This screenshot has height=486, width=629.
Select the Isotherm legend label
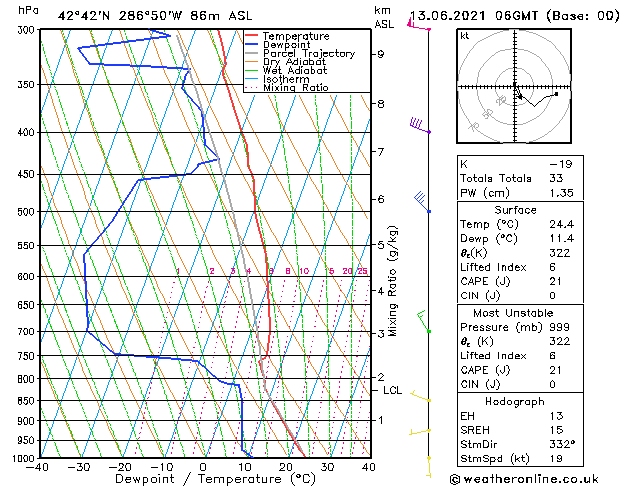click(286, 79)
